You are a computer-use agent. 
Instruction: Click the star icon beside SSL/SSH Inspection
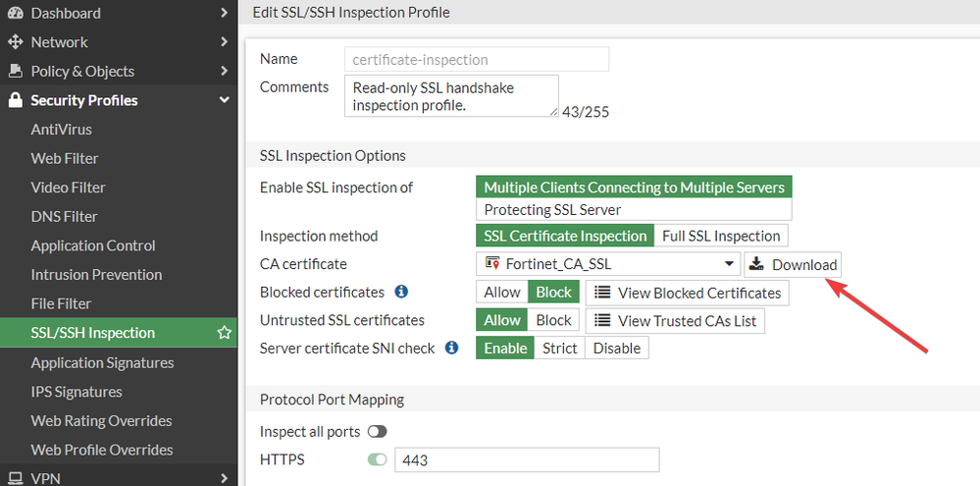(x=224, y=333)
